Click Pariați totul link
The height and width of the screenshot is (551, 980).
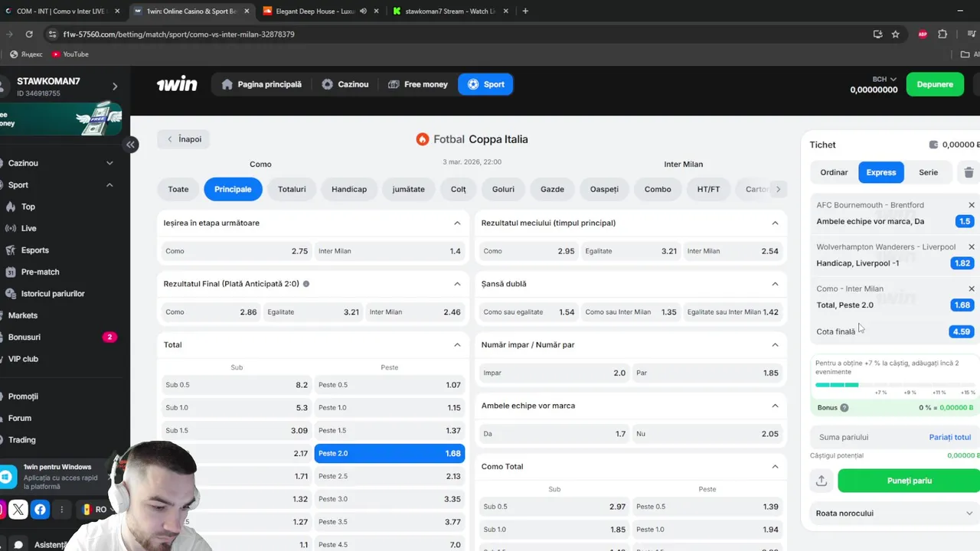[950, 437]
